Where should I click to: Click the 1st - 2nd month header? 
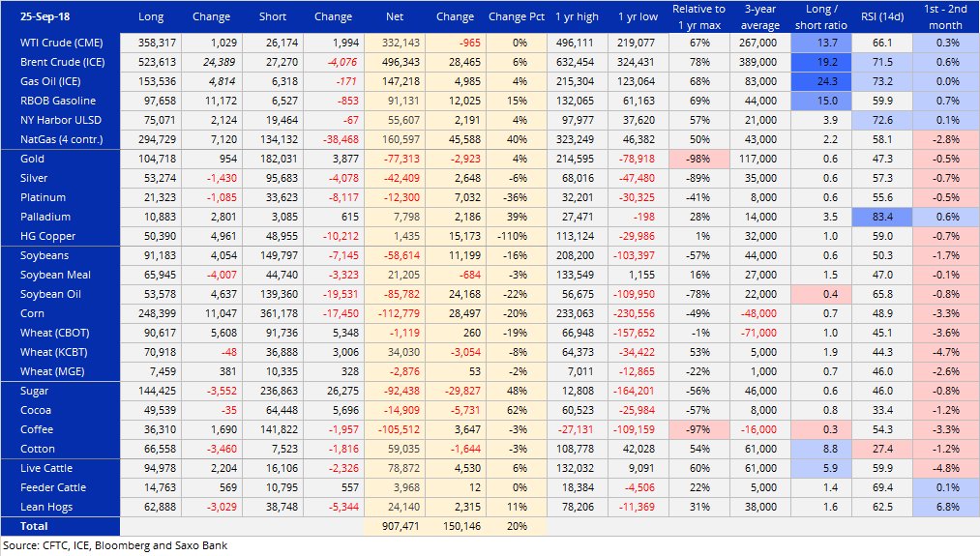coord(944,16)
